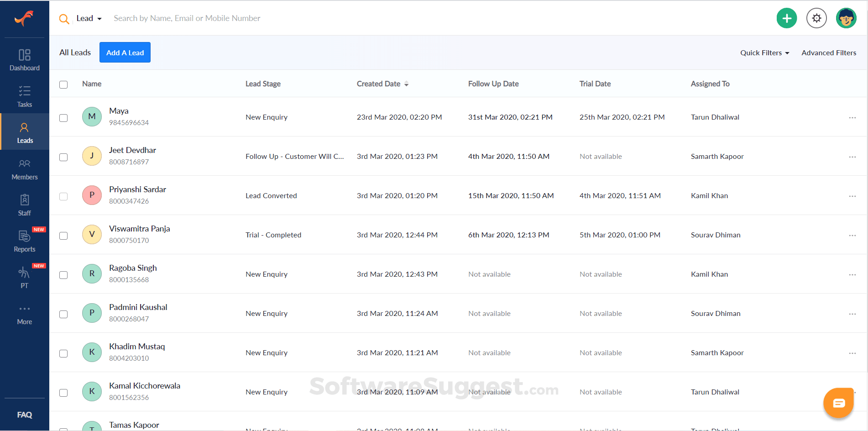
Task: Open More menu in sidebar
Action: coord(25,314)
